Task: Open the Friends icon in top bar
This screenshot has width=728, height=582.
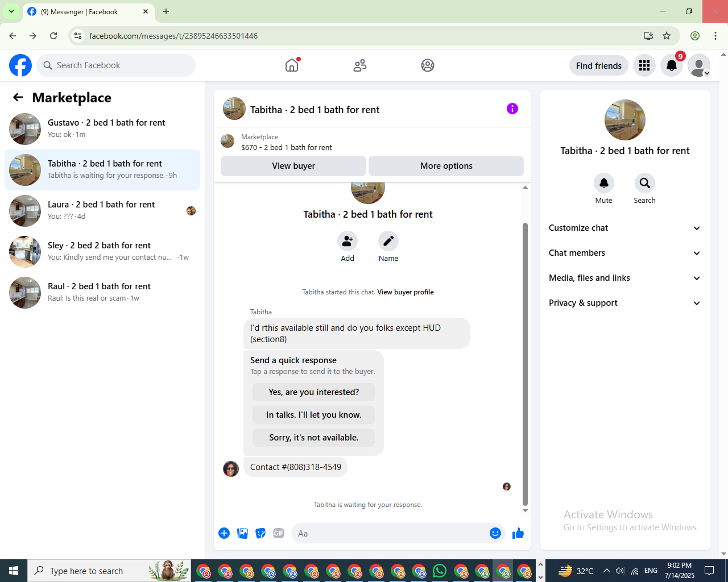Action: coord(360,65)
